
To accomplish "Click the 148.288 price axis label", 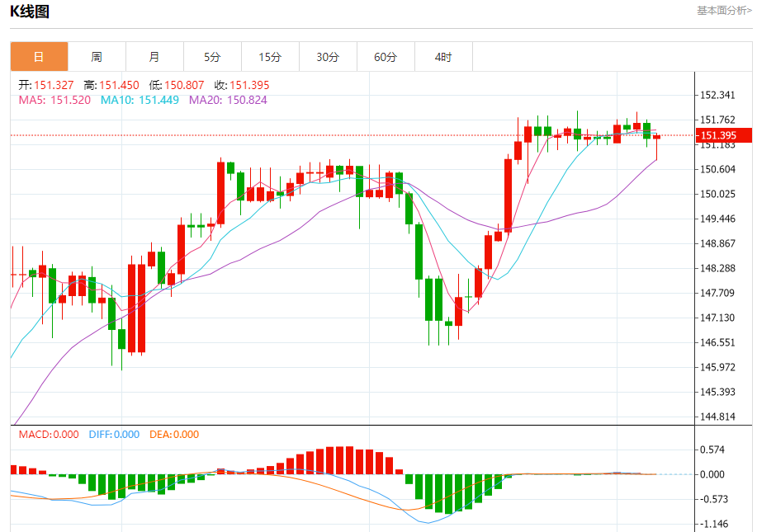I will [718, 268].
